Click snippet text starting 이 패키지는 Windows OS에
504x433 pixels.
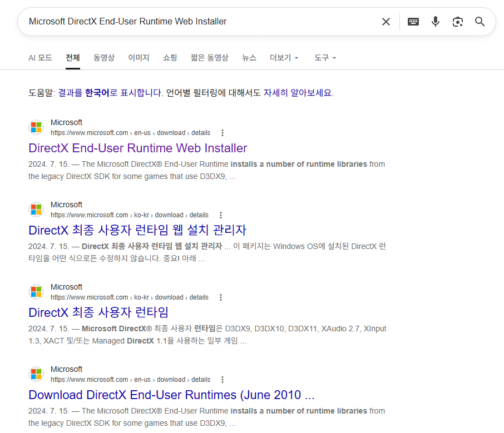[207, 252]
